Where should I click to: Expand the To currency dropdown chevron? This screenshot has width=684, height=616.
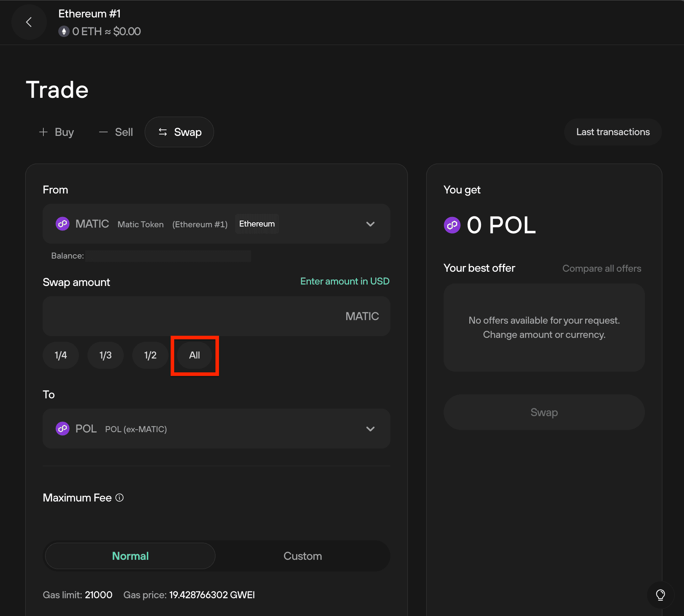(370, 429)
